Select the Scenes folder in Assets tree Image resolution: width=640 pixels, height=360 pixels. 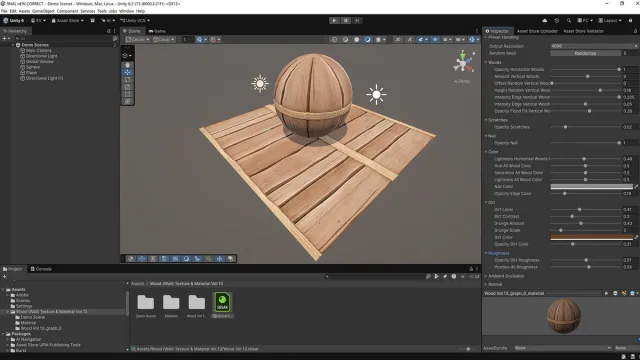[x=23, y=300]
